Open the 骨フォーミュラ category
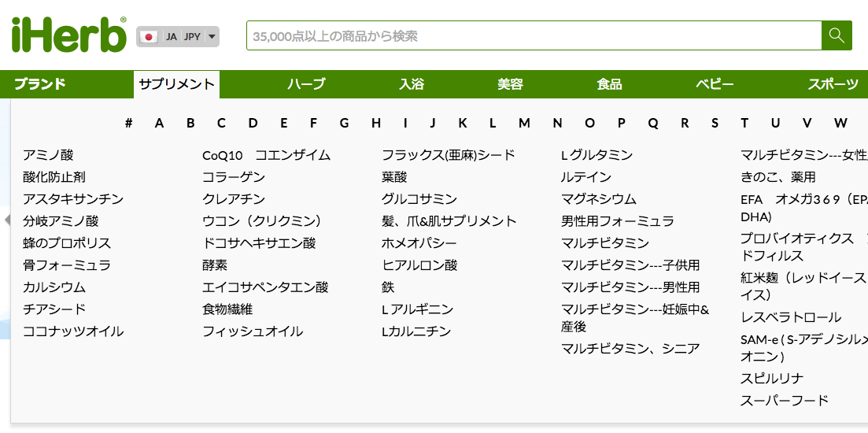 coord(67,265)
